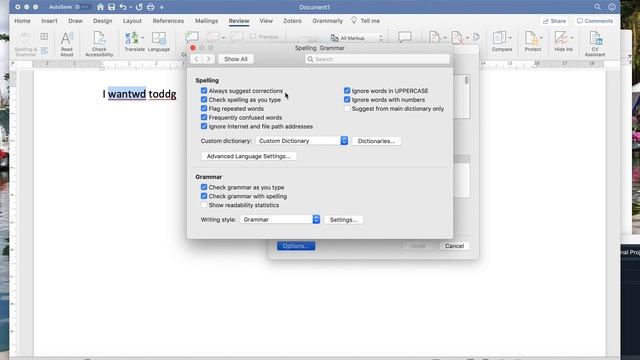Uncheck Check spelling as you type
The height and width of the screenshot is (360, 640).
coord(204,100)
